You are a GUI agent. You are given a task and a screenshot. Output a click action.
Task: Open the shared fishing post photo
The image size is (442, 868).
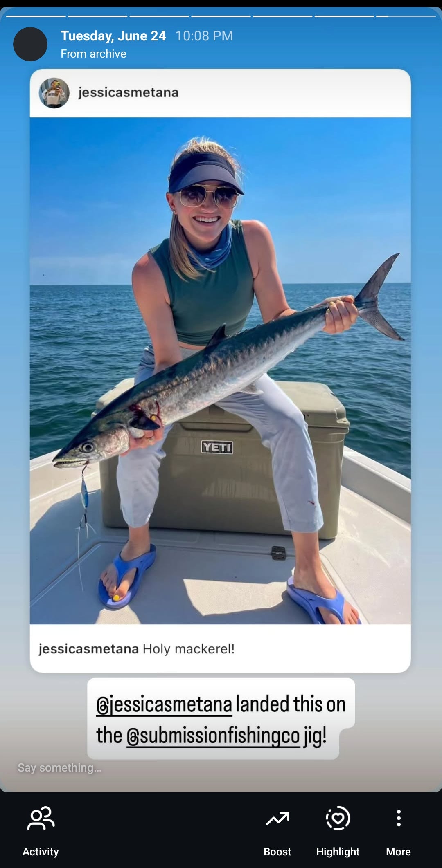coord(220,370)
